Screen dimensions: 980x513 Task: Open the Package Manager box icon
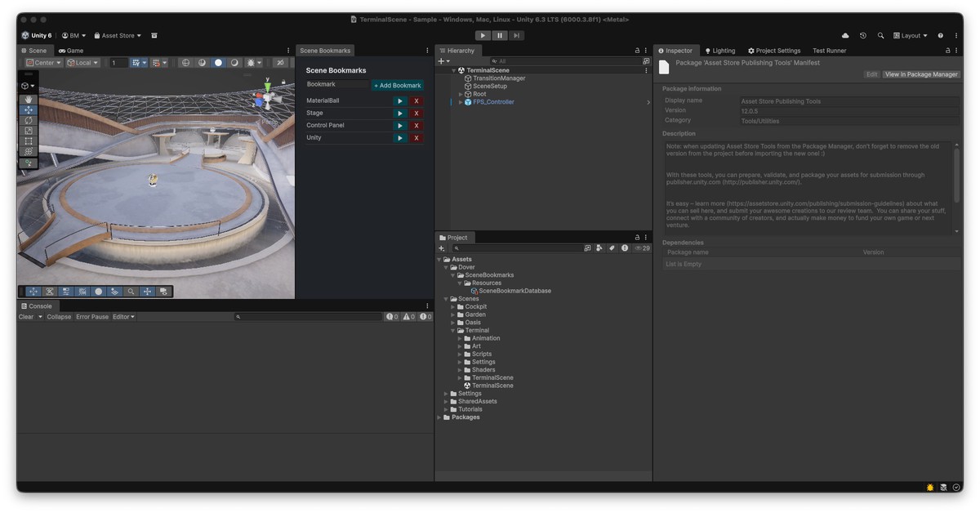tap(154, 36)
